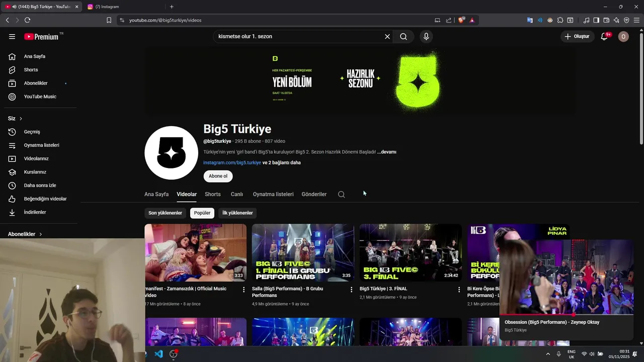Image resolution: width=644 pixels, height=362 pixels.
Task: Open YouTube Music from the sidebar
Action: 40,97
